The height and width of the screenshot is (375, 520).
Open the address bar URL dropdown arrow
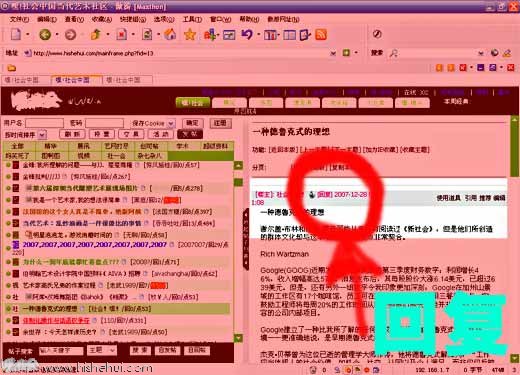[x=333, y=53]
